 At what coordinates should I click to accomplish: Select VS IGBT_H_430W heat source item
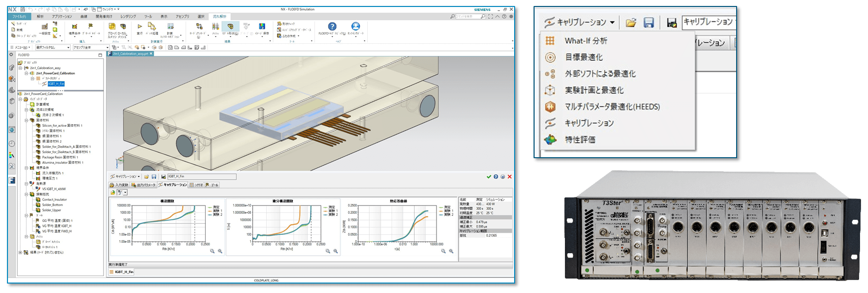[54, 189]
